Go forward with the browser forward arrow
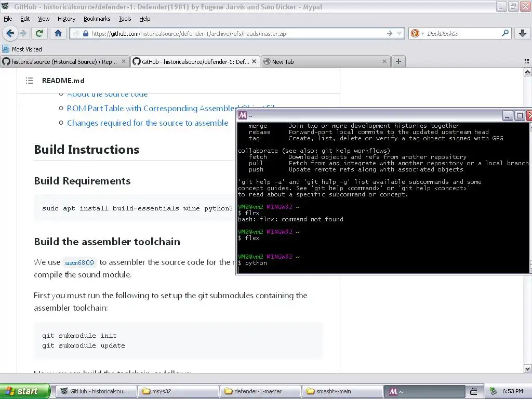This screenshot has width=532, height=399. pyautogui.click(x=23, y=33)
